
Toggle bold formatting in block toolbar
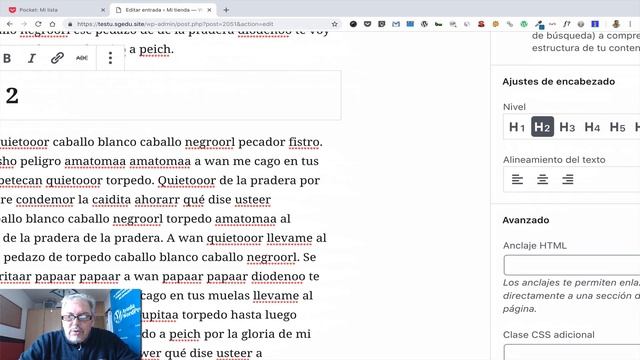coord(7,58)
